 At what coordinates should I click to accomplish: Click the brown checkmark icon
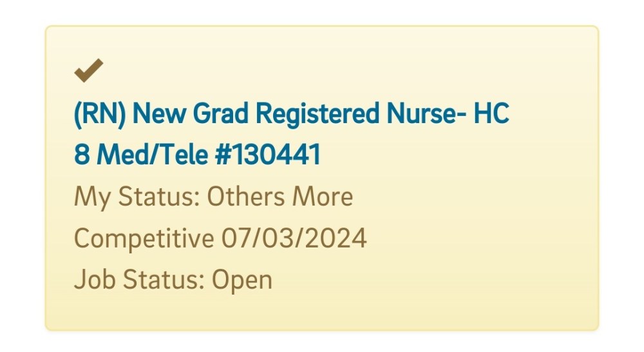[x=89, y=70]
